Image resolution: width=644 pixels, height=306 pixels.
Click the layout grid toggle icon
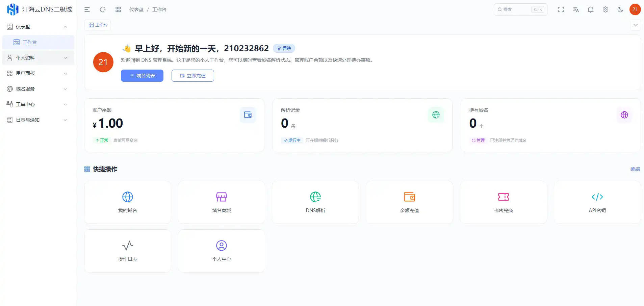(x=118, y=9)
